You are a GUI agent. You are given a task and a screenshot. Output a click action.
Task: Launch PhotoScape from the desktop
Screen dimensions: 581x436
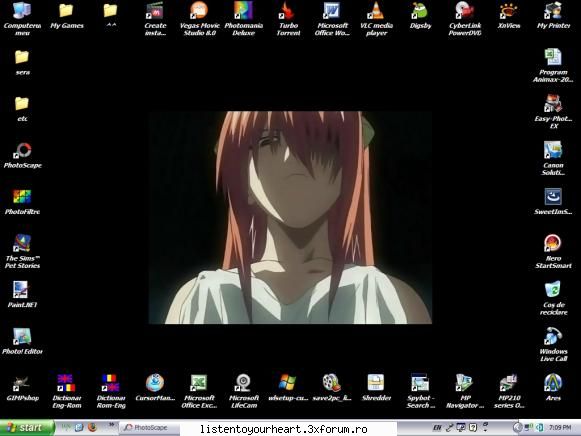(23, 156)
